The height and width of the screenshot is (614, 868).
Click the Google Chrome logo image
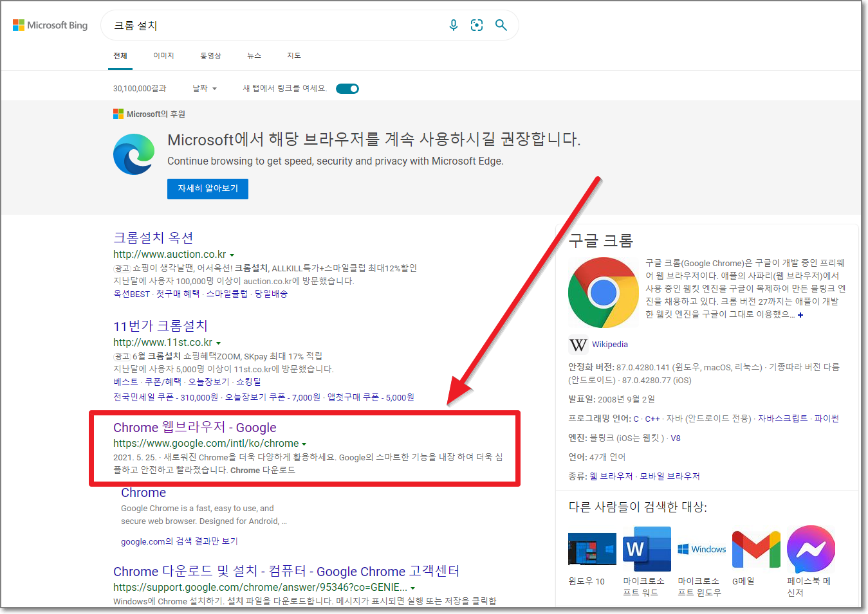pos(604,293)
